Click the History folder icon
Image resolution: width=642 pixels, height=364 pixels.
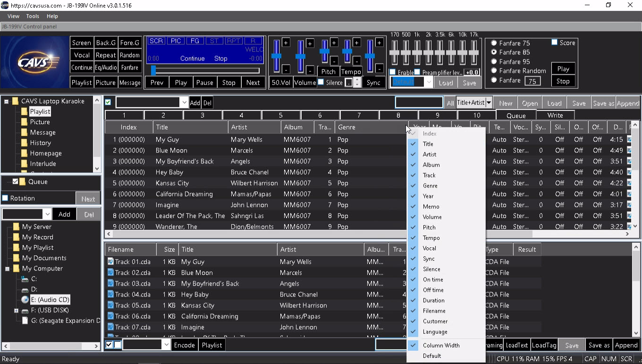point(24,143)
